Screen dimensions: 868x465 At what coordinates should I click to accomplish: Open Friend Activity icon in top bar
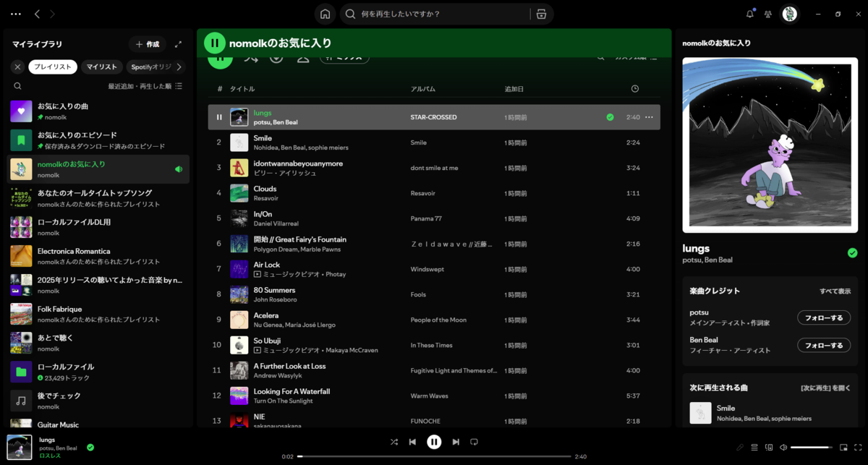tap(768, 14)
